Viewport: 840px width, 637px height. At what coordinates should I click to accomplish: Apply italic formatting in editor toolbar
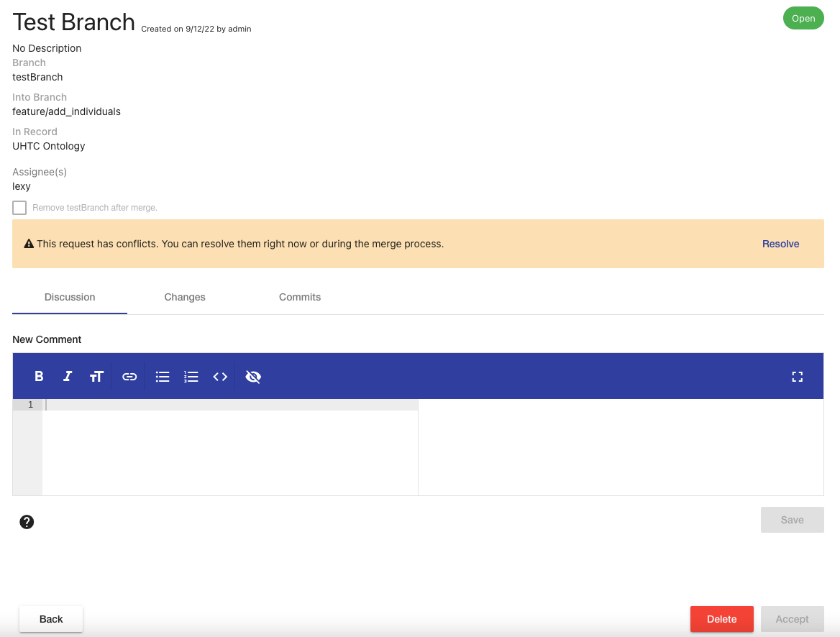point(68,377)
